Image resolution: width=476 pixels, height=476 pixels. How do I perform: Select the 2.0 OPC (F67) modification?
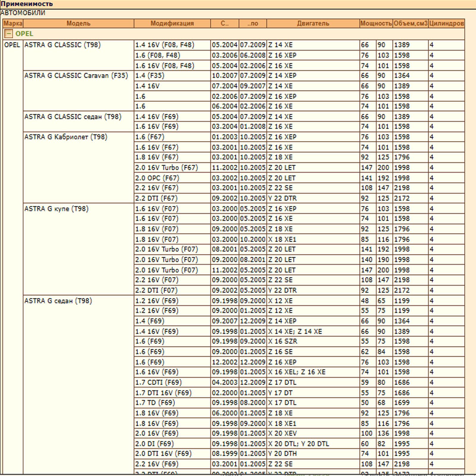[x=157, y=178]
